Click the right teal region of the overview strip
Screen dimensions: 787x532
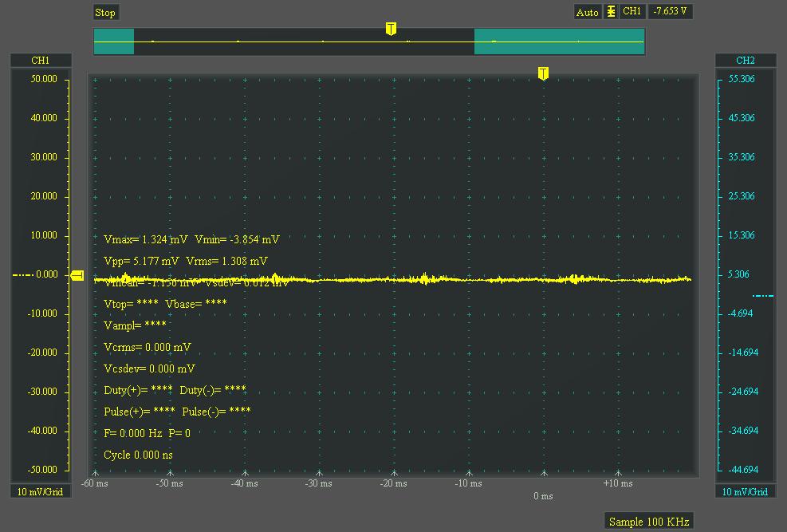coord(559,41)
